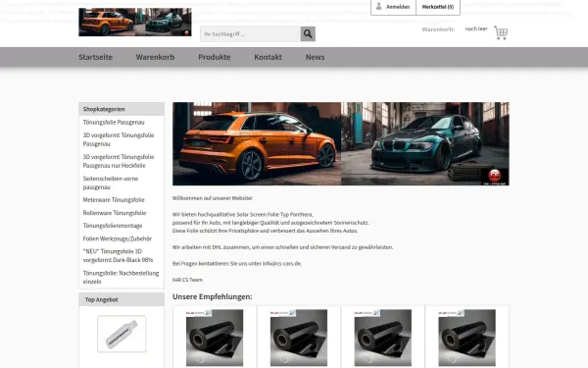Screen dimensions: 588x368
Task: Click the Top Angebot product thumbnail
Action: pyautogui.click(x=122, y=334)
